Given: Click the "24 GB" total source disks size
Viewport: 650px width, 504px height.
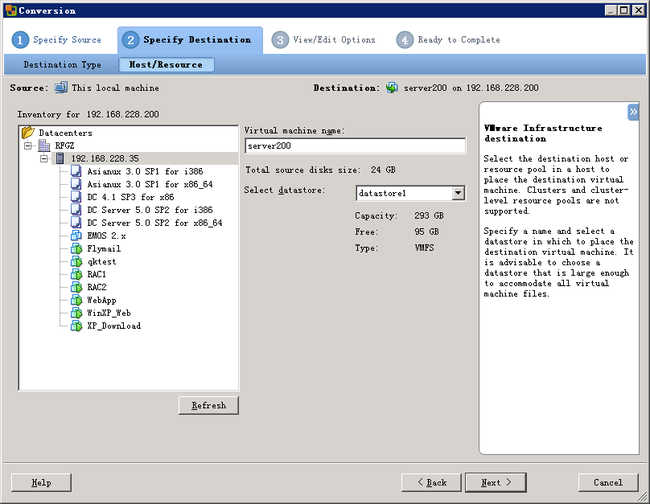Looking at the screenshot, I should [x=383, y=170].
